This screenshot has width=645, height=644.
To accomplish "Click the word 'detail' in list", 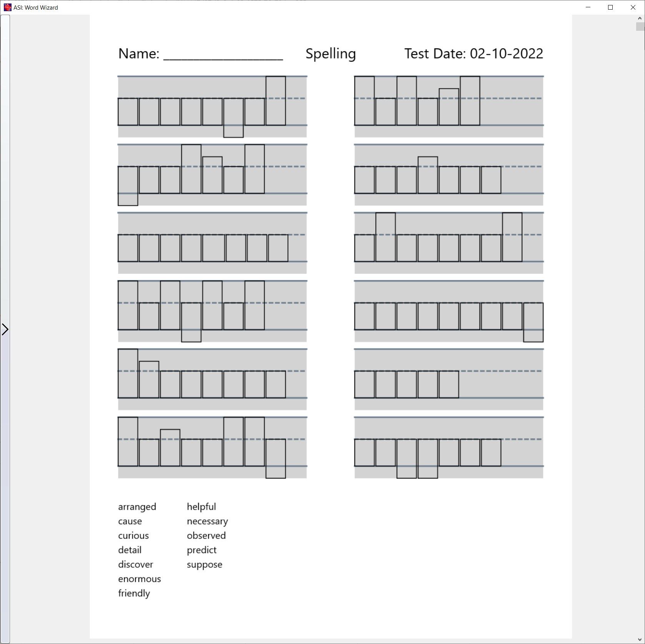I will (x=130, y=550).
